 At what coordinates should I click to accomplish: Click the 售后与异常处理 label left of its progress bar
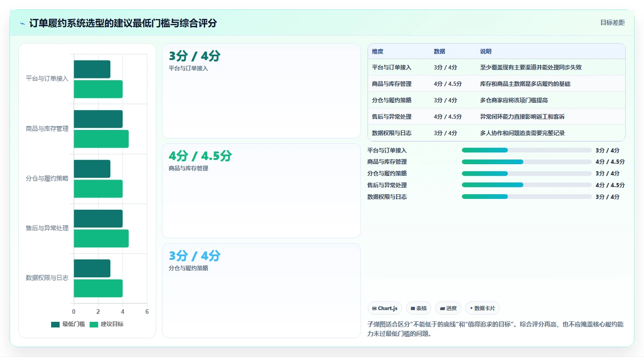point(387,185)
